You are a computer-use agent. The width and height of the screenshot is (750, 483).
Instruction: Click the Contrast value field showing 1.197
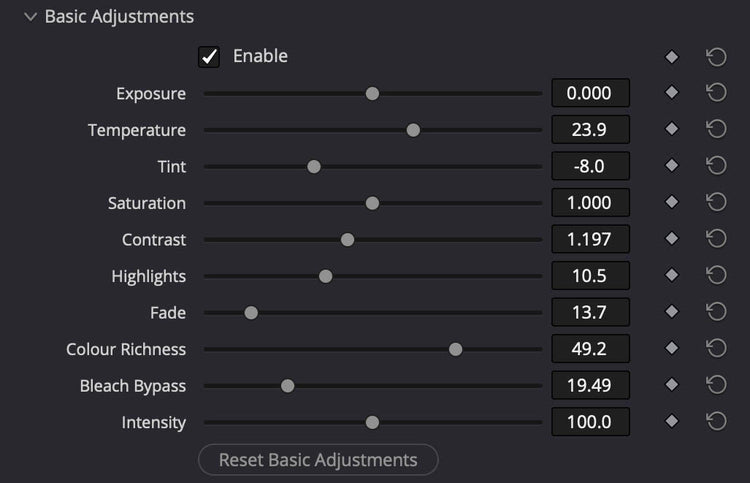(x=590, y=239)
